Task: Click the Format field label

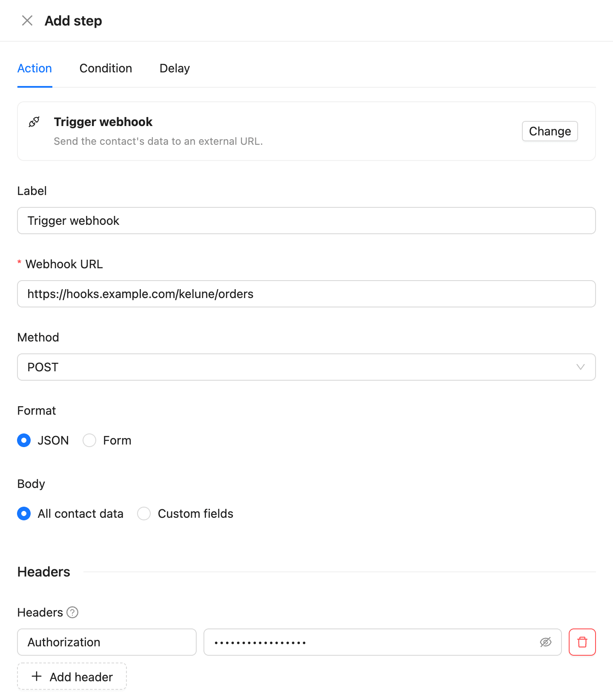Action: (x=37, y=410)
